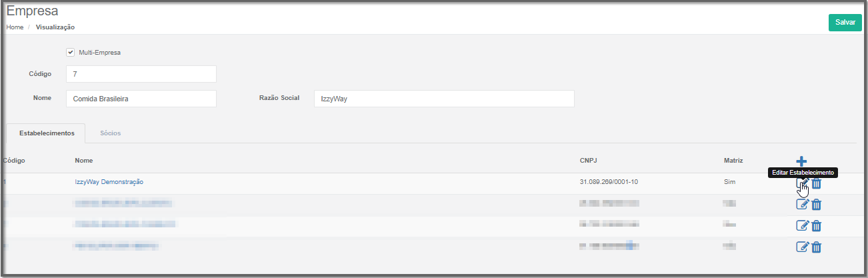
Task: Click trash icon in last table row
Action: [x=816, y=247]
